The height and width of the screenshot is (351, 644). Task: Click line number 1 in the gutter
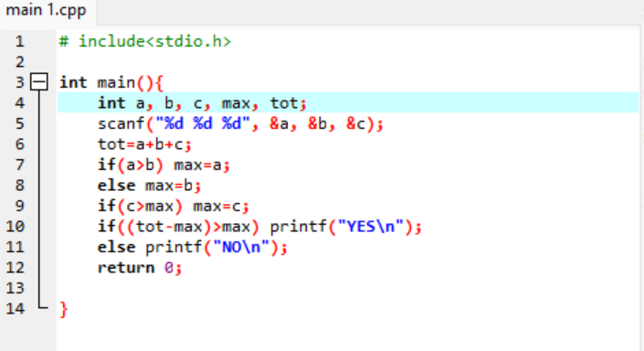click(20, 41)
